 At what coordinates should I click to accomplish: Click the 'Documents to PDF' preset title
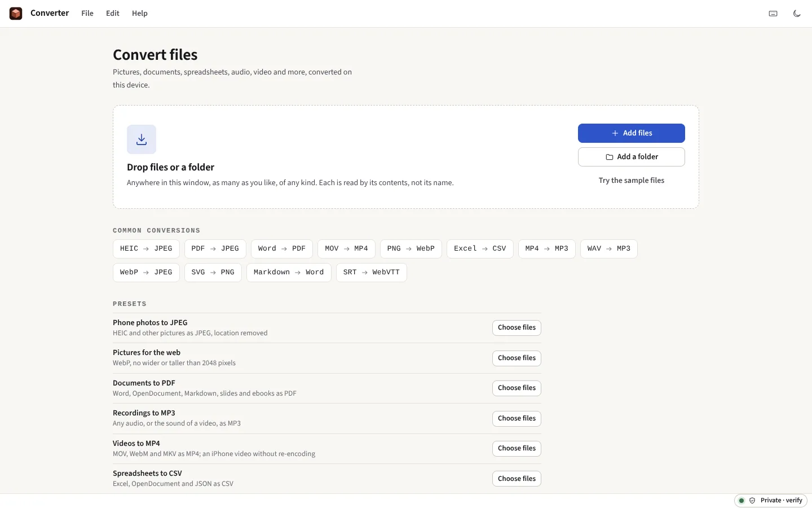pyautogui.click(x=144, y=383)
